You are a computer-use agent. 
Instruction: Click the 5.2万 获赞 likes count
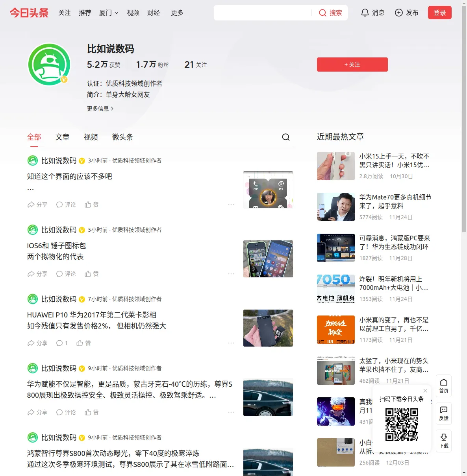[104, 65]
